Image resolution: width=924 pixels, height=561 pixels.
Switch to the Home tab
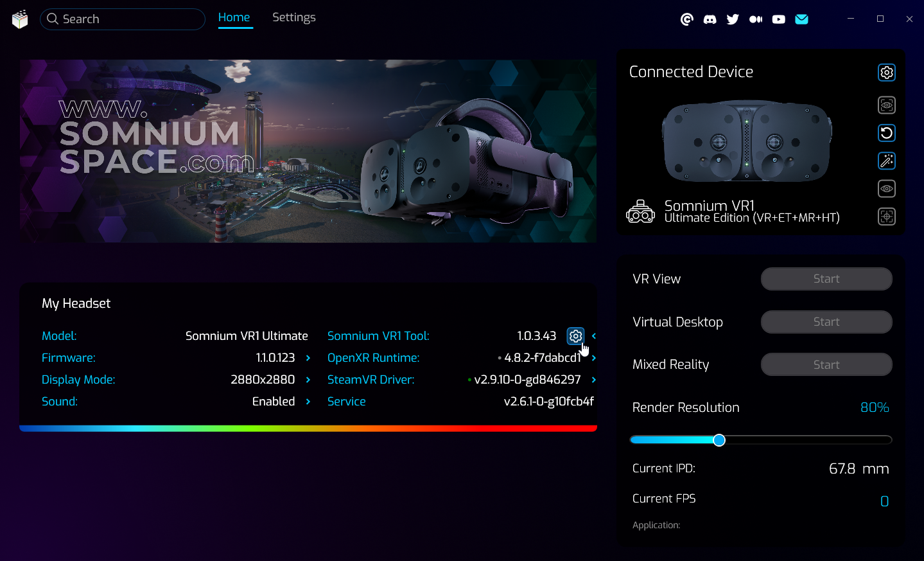point(234,18)
